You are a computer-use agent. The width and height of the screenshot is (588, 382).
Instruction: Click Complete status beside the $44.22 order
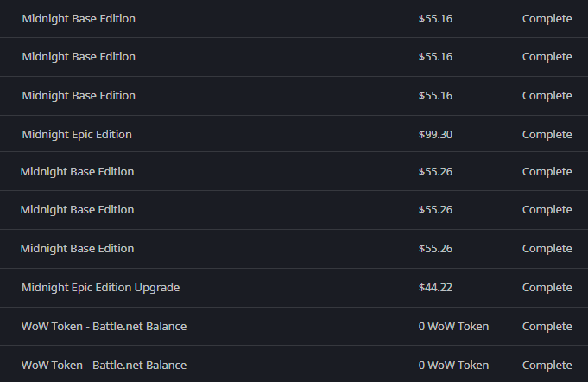tap(547, 288)
